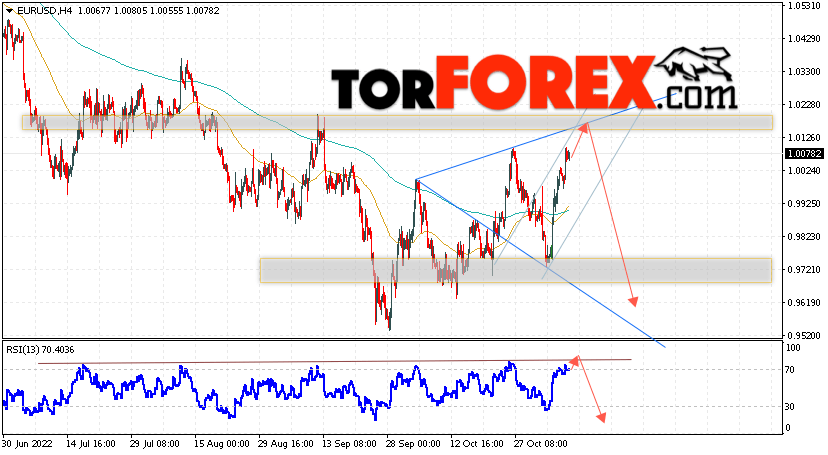Click price axis label 0.96190

pos(804,302)
